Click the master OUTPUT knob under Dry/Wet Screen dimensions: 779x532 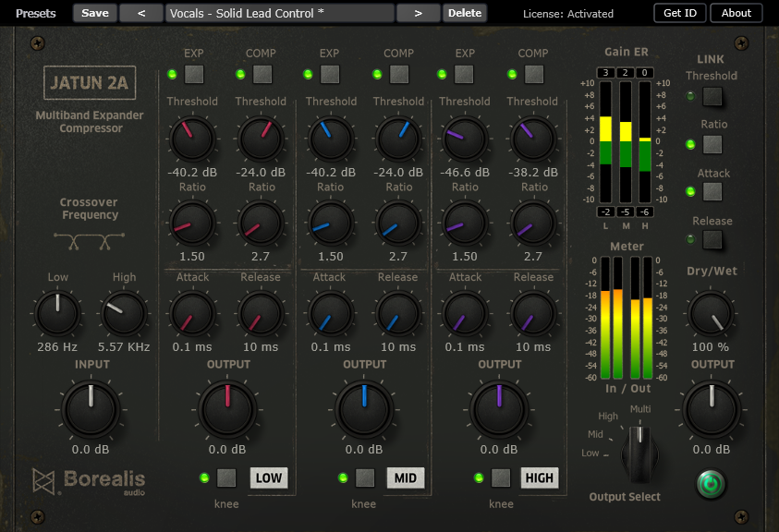pos(712,410)
